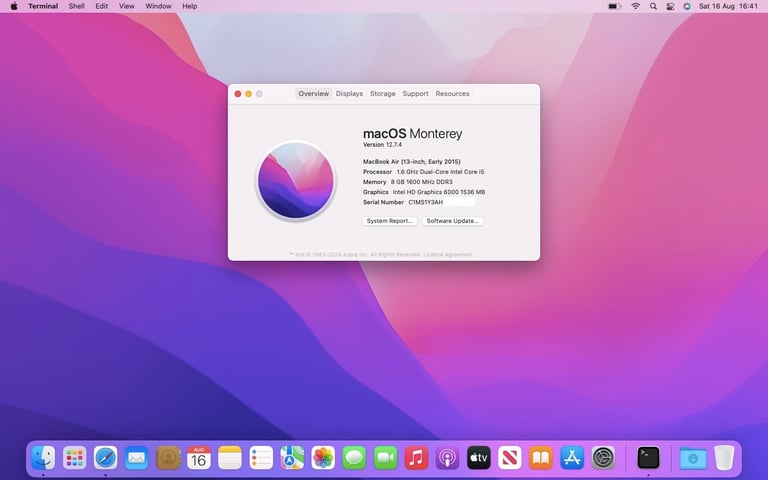Image resolution: width=768 pixels, height=480 pixels.
Task: Open Podcasts in the Dock
Action: click(x=448, y=458)
